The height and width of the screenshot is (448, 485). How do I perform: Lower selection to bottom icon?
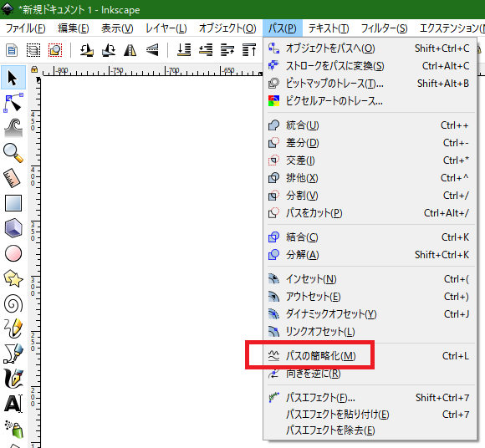tap(184, 50)
